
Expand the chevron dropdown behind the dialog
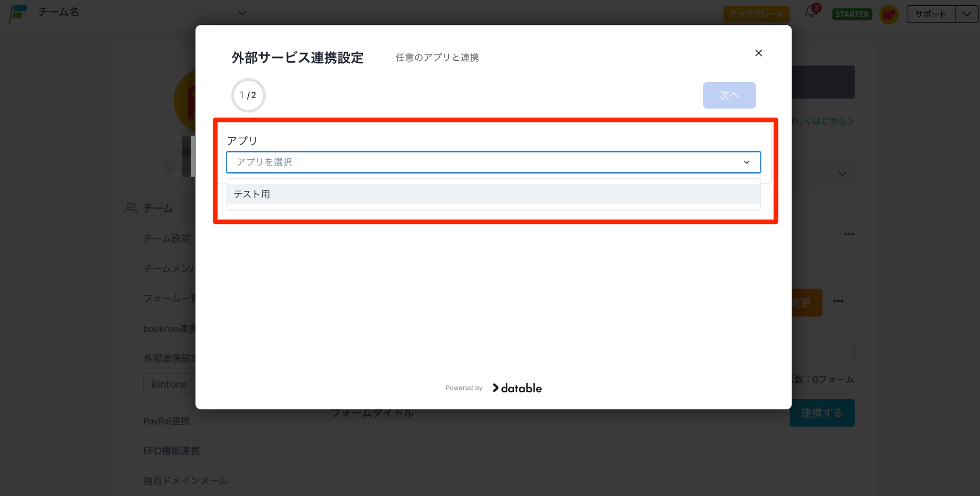842,174
